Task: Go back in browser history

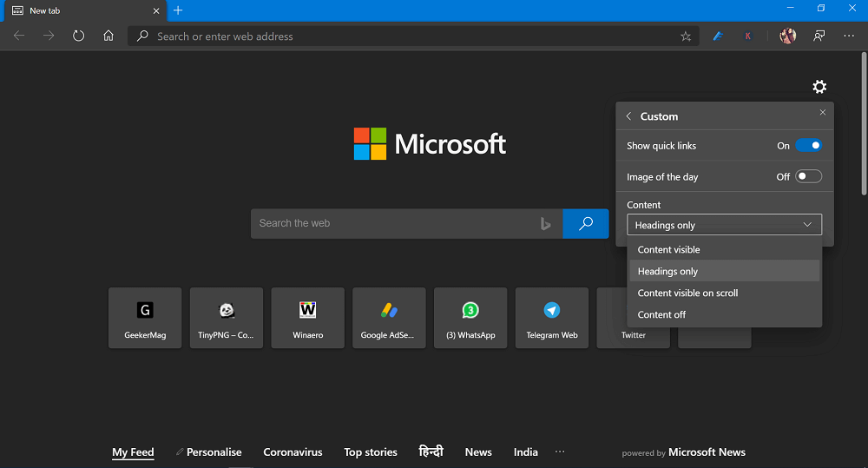Action: pyautogui.click(x=19, y=36)
